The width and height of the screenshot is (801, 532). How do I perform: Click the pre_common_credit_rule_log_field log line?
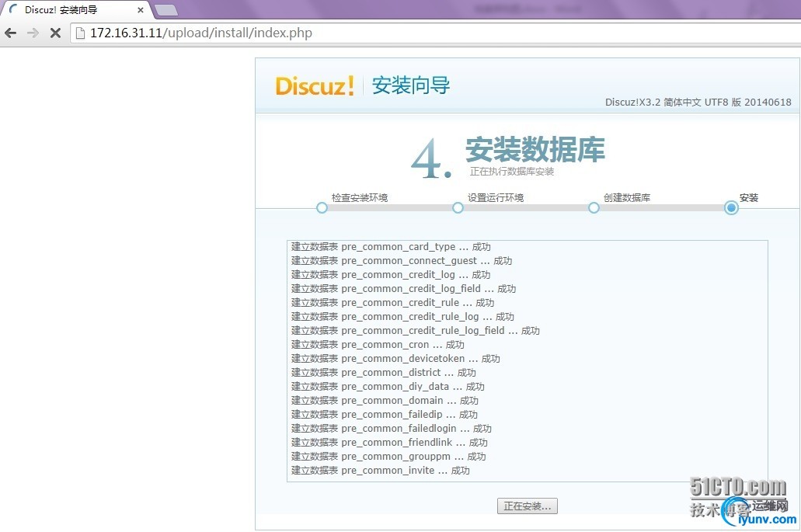click(x=416, y=331)
